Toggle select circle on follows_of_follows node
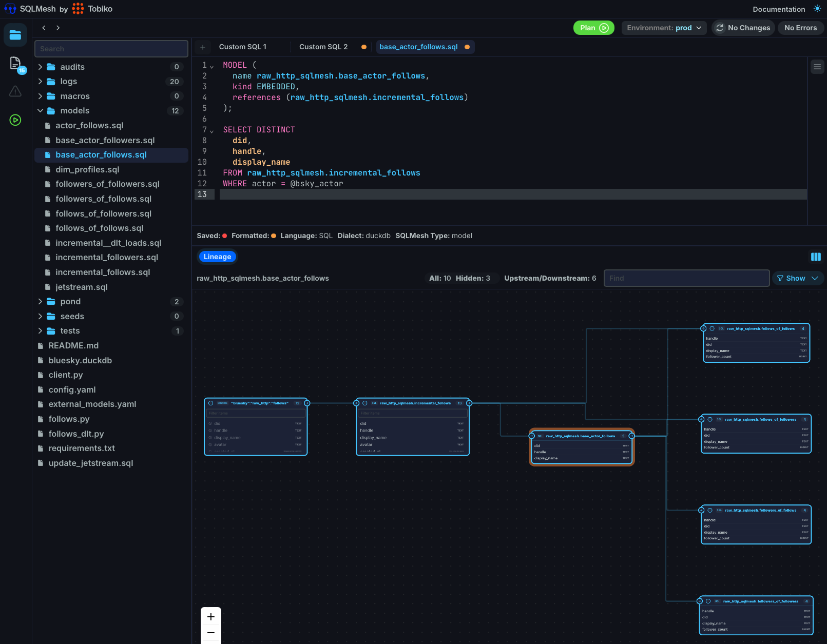The width and height of the screenshot is (827, 644). pos(712,328)
